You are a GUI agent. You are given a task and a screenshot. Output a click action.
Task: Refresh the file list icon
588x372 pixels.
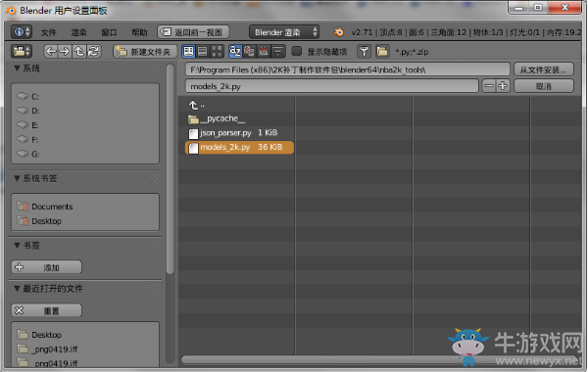click(x=93, y=51)
